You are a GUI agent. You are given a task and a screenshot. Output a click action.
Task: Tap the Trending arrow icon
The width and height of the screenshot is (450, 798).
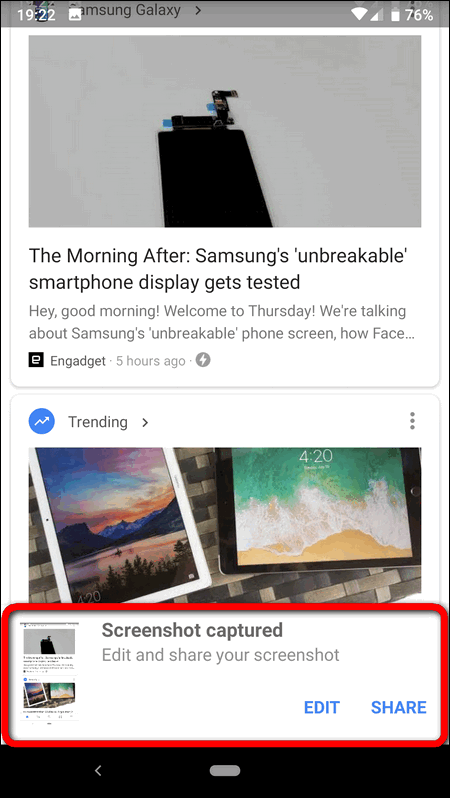tap(42, 421)
